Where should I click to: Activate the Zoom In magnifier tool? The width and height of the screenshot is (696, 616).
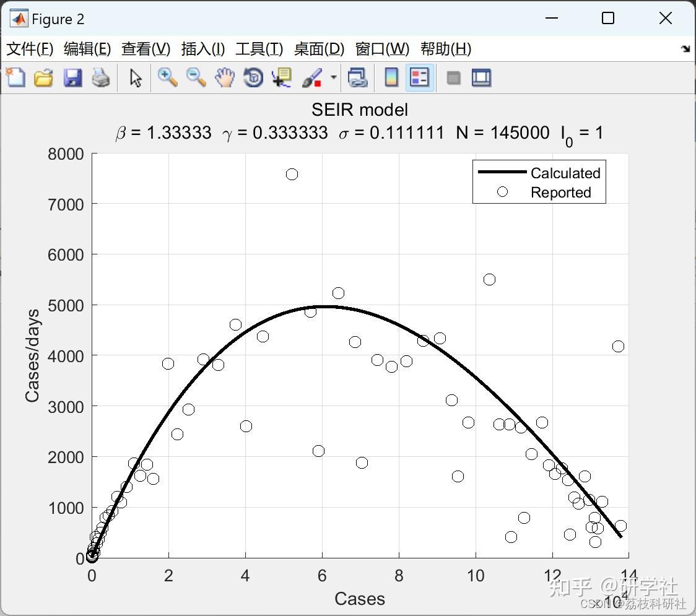[167, 77]
